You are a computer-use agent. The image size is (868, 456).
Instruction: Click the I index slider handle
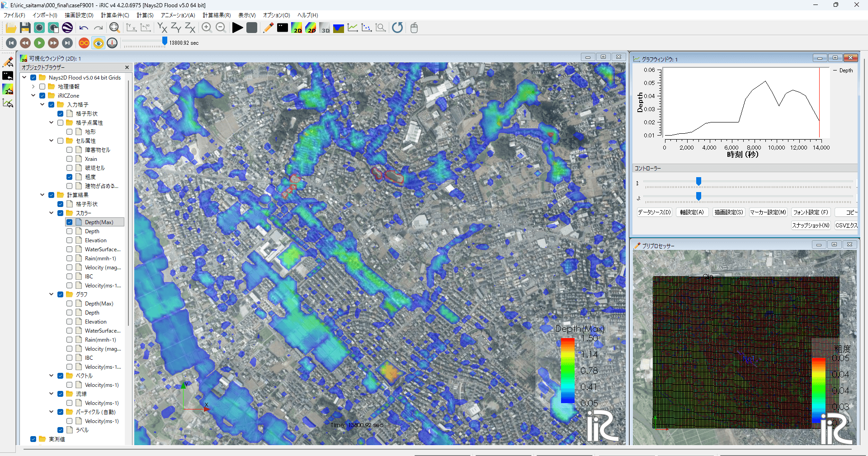point(698,182)
